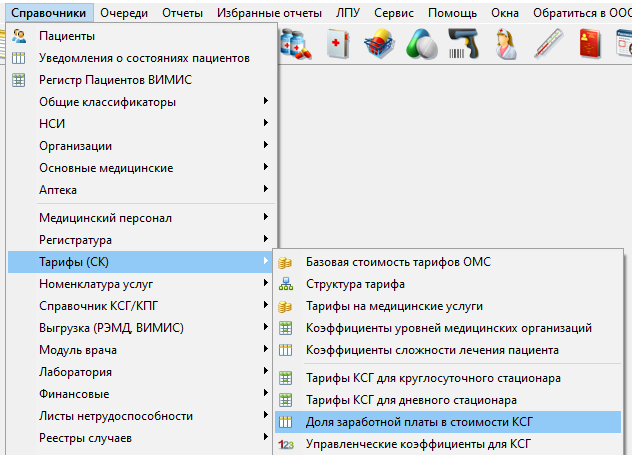Open the medical record book icon

coord(336,47)
